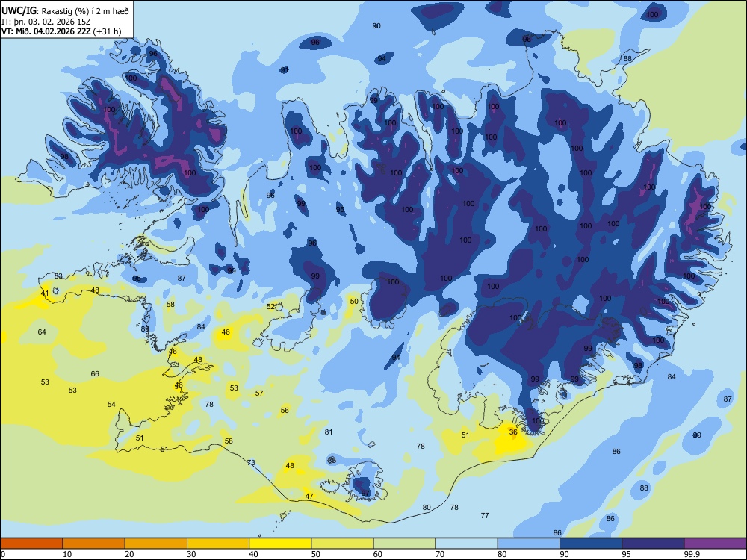Click the legend tick label '60'

(x=378, y=554)
